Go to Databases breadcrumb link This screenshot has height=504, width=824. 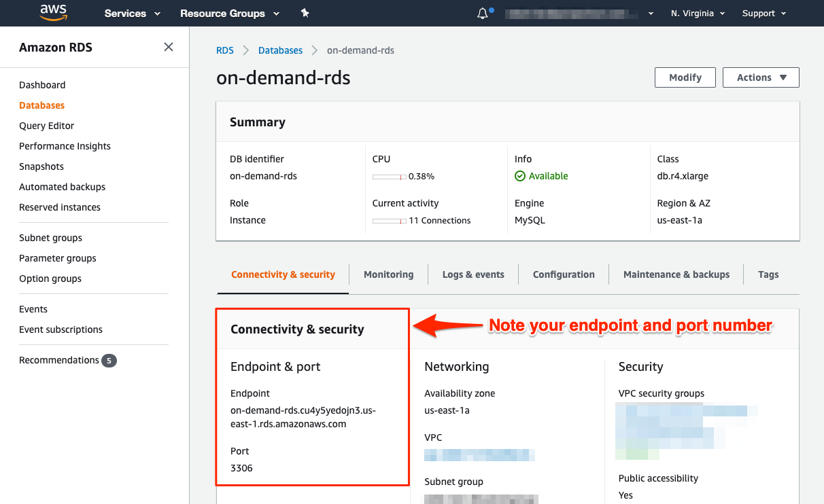tap(281, 50)
